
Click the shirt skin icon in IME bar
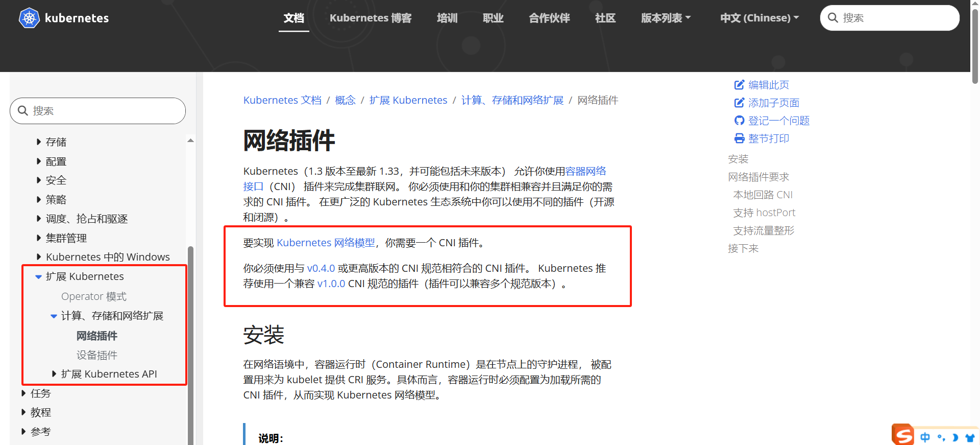tap(970, 437)
